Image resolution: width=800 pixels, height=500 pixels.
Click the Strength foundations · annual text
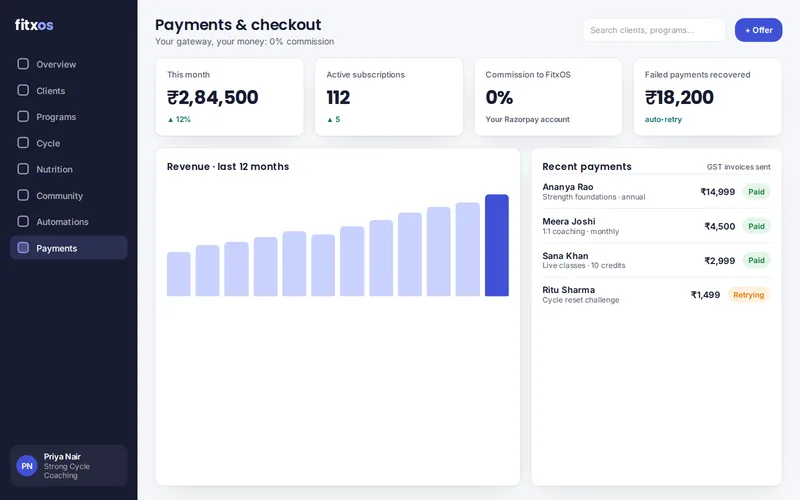click(x=593, y=197)
